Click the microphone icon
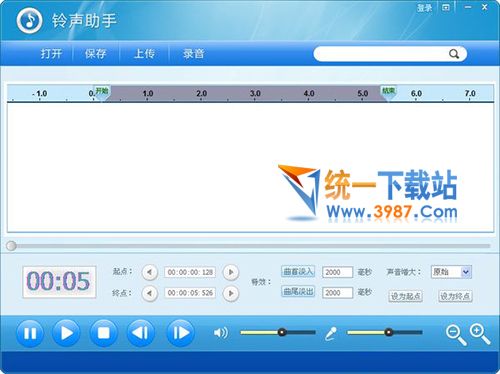 click(x=331, y=333)
